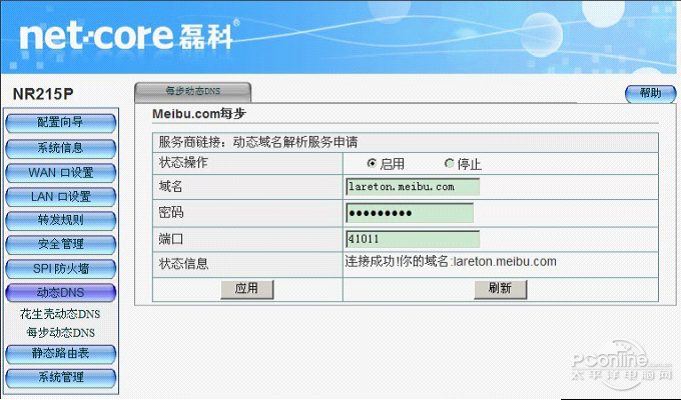Image resolution: width=681 pixels, height=400 pixels.
Task: Open the 系统管理 system management menu
Action: [x=61, y=377]
